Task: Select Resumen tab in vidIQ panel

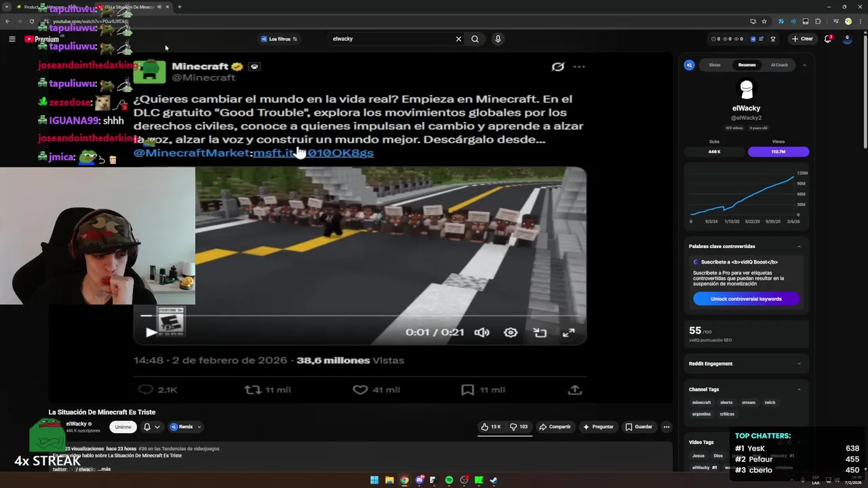Action: coord(747,65)
